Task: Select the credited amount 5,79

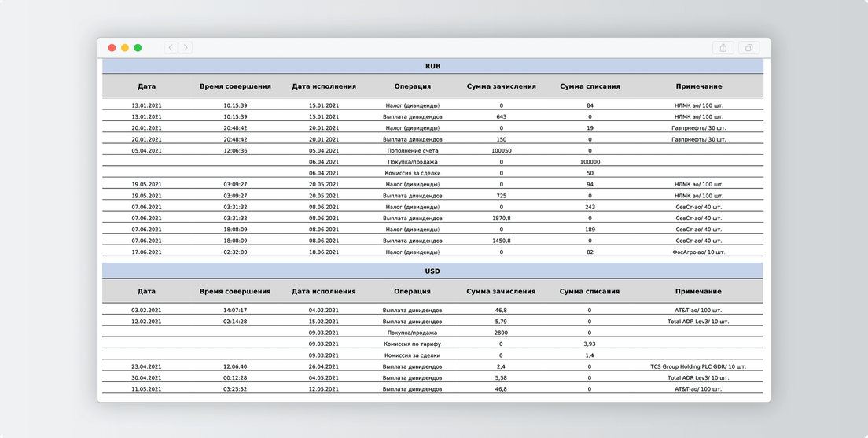Action: coord(501,322)
